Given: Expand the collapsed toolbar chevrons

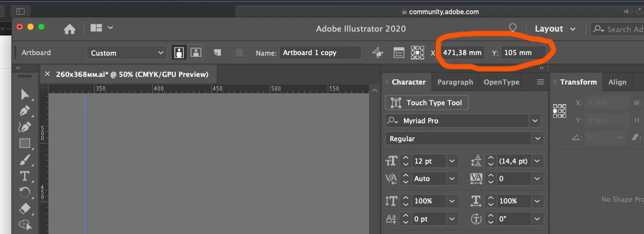Looking at the screenshot, I should [18, 68].
